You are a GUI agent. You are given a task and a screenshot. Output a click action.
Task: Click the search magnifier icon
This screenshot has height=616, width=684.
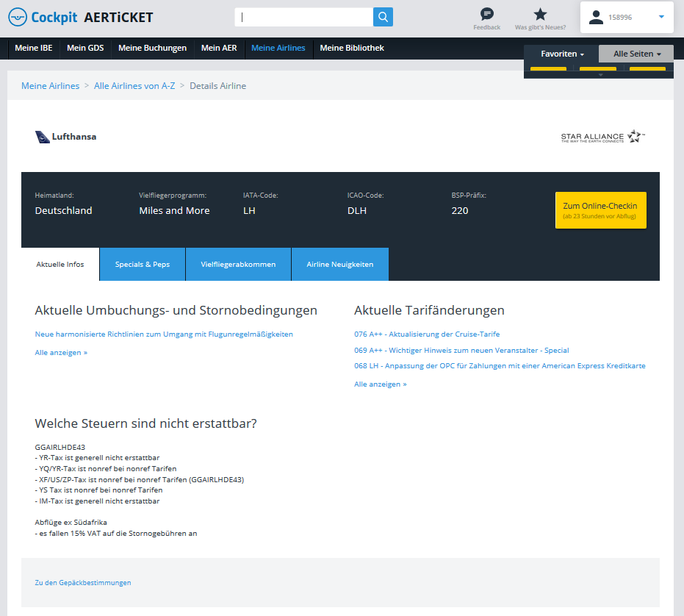pyautogui.click(x=383, y=17)
